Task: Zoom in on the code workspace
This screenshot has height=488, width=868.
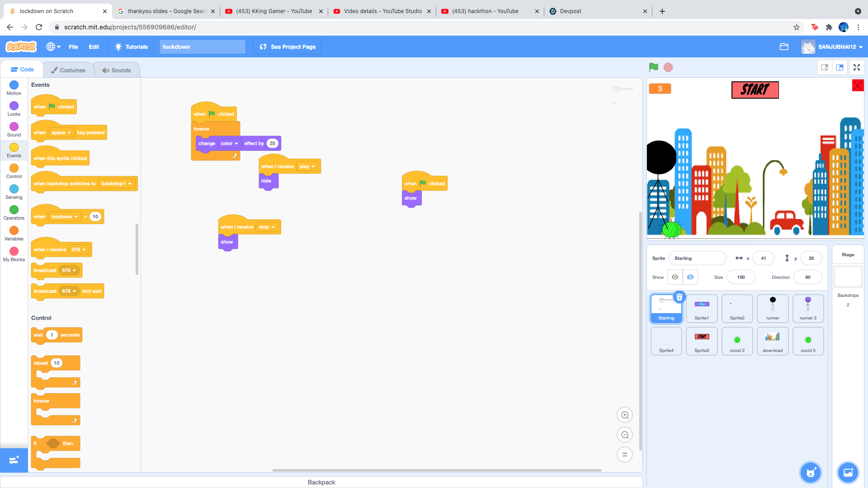Action: click(x=625, y=415)
